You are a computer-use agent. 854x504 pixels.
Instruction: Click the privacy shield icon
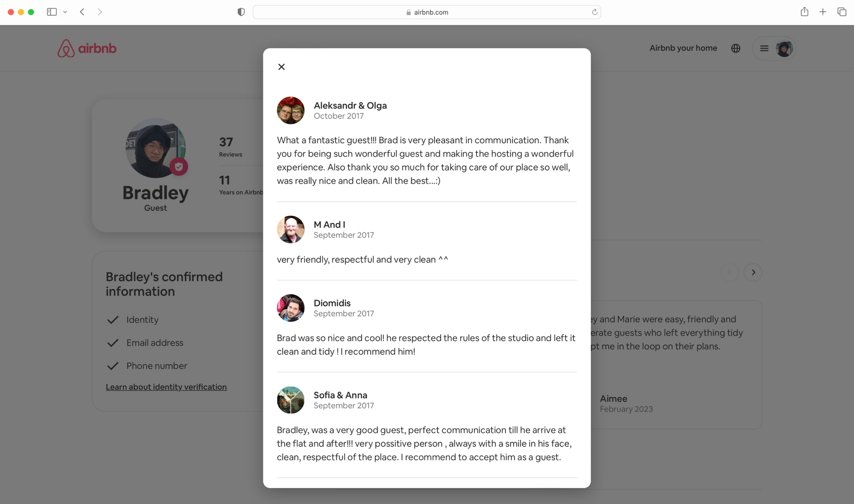point(241,12)
